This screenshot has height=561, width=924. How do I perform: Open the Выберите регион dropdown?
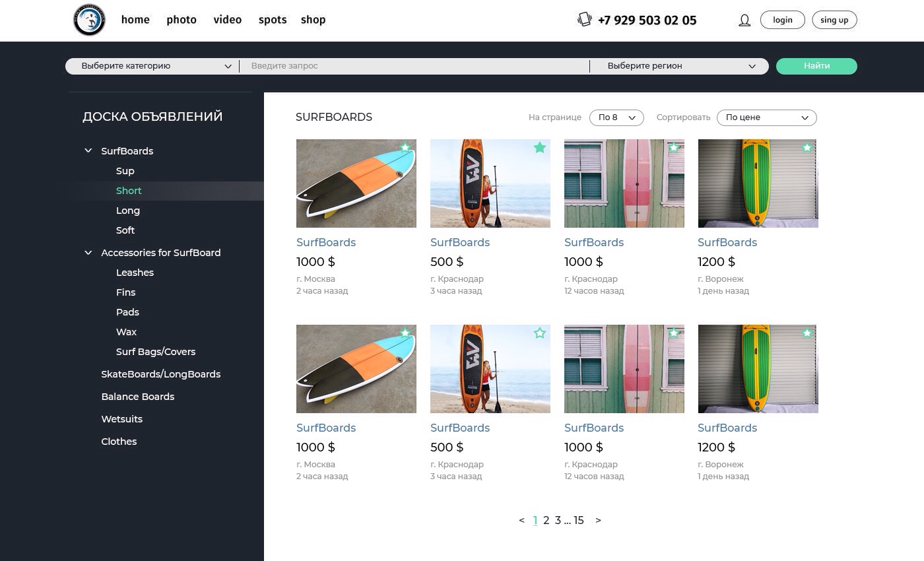pyautogui.click(x=680, y=66)
